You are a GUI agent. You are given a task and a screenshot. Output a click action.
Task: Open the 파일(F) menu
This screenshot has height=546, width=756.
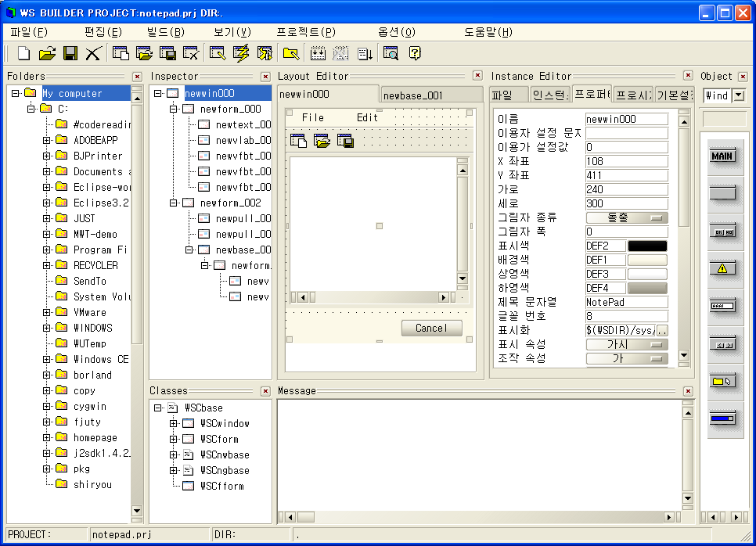pos(29,32)
